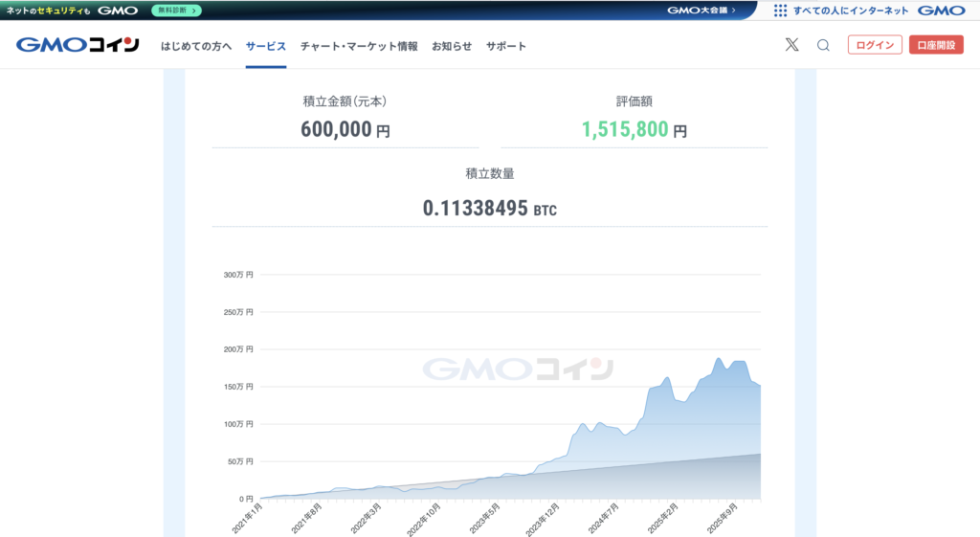This screenshot has height=537, width=980.
Task: Open the GMO大会議 banner link
Action: click(701, 11)
